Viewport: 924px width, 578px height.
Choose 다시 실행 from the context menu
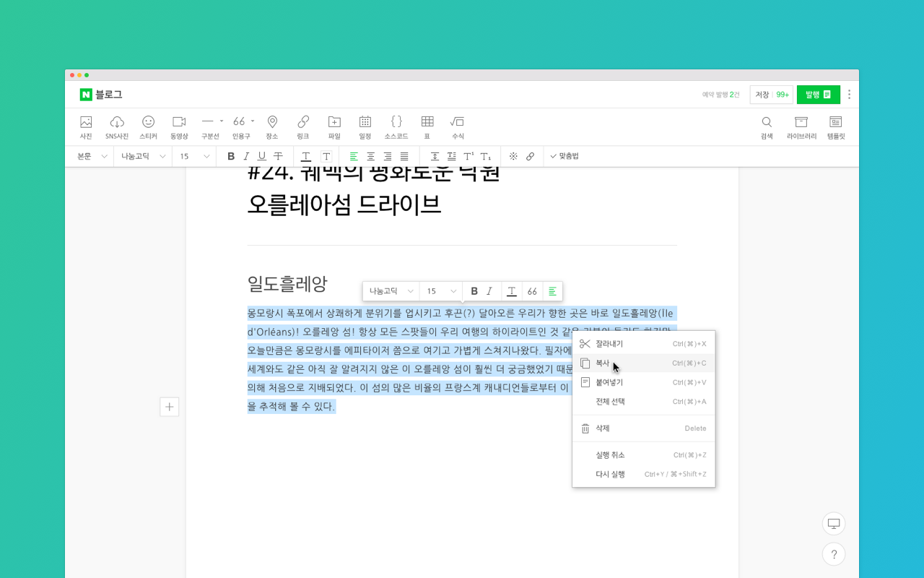[644, 474]
